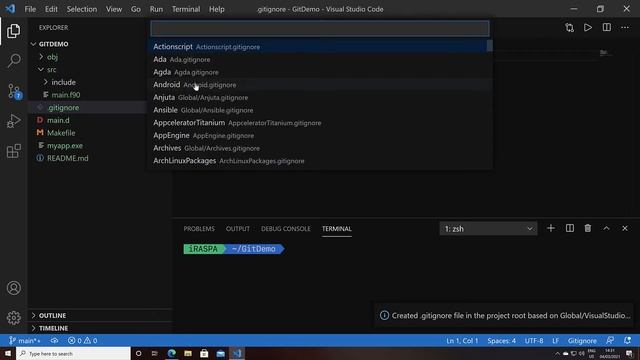Click Gitignore language mode in status bar
Image resolution: width=640 pixels, height=360 pixels.
(x=582, y=340)
